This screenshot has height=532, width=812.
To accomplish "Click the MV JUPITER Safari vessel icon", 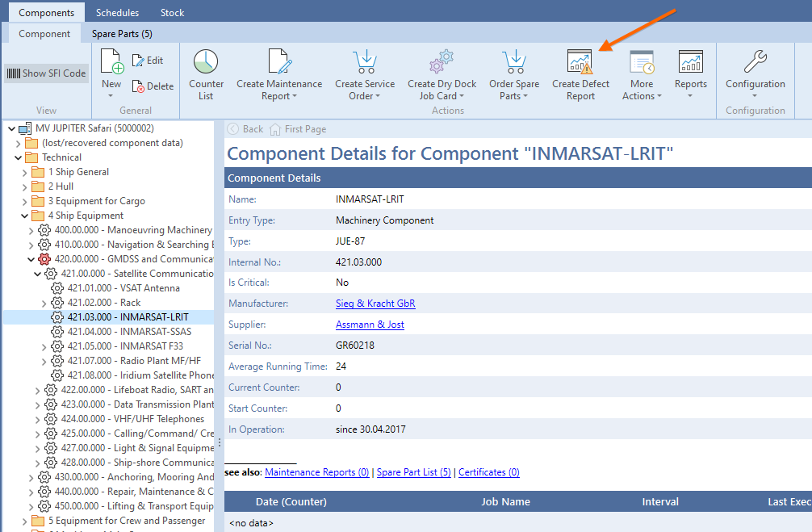I will click(x=25, y=128).
